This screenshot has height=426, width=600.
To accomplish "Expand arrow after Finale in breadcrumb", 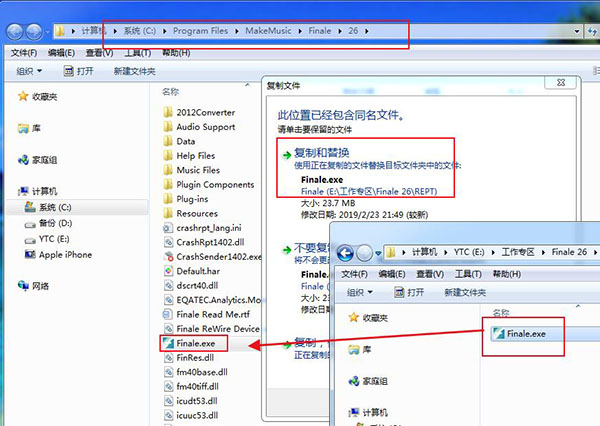I will coord(339,31).
